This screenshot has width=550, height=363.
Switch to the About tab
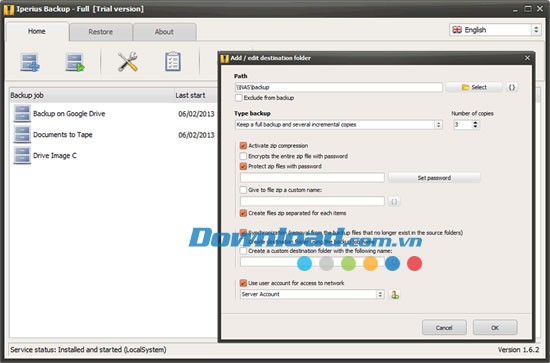click(x=164, y=32)
